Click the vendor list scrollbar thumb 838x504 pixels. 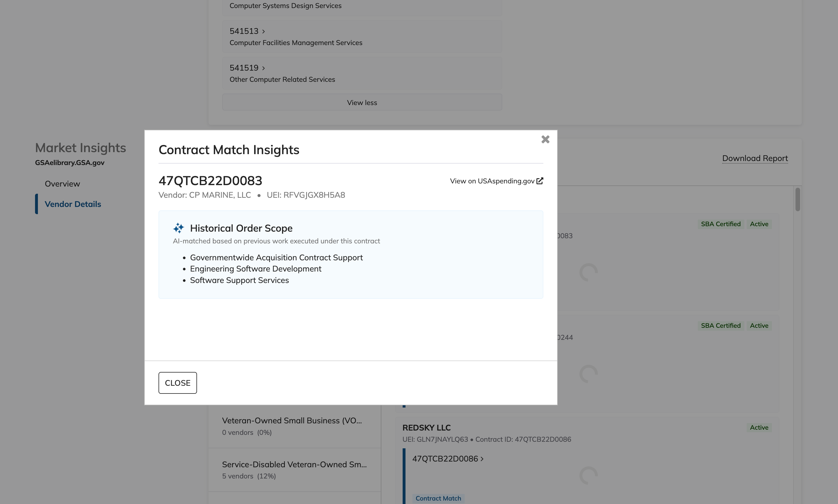pos(797,199)
